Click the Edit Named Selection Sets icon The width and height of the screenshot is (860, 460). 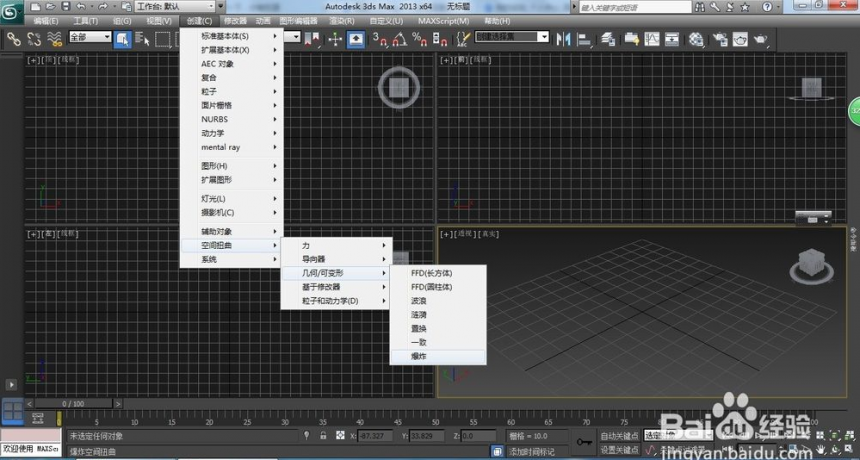click(x=463, y=39)
